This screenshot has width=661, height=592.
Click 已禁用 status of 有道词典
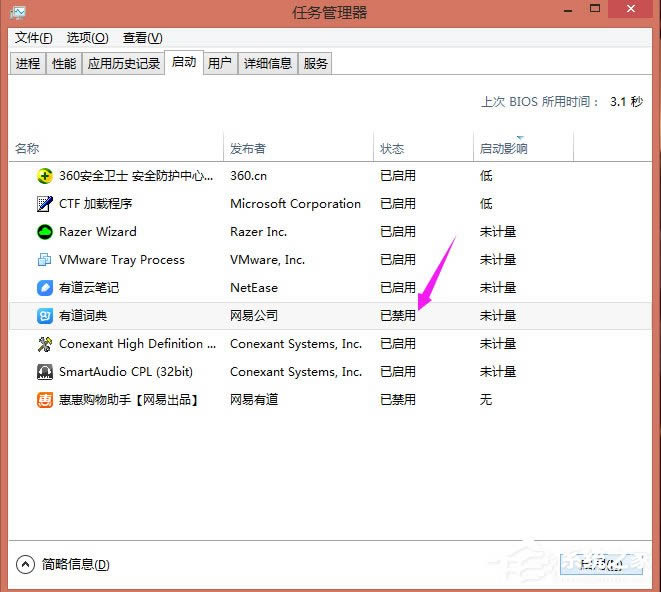(x=398, y=316)
